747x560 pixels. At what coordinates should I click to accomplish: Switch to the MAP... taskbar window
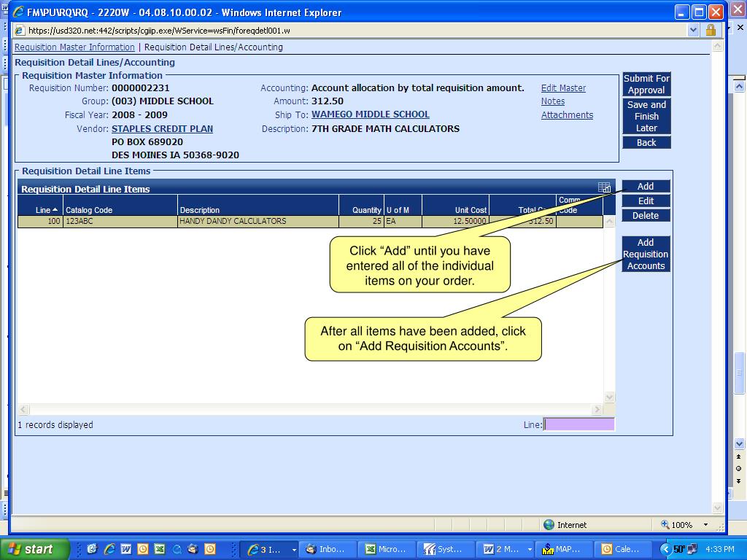click(565, 549)
